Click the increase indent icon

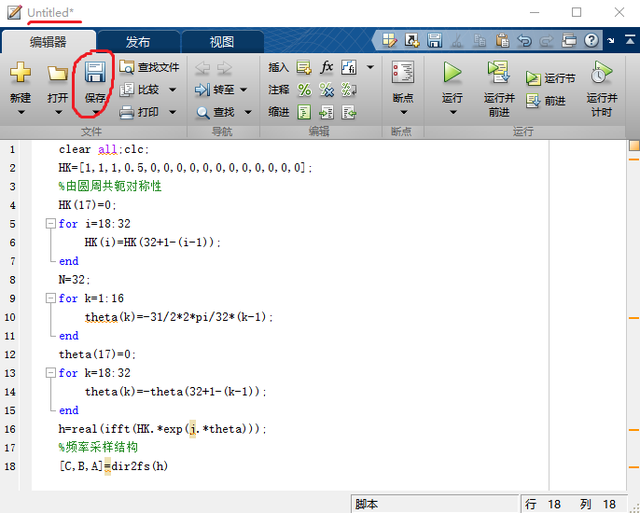(x=327, y=112)
